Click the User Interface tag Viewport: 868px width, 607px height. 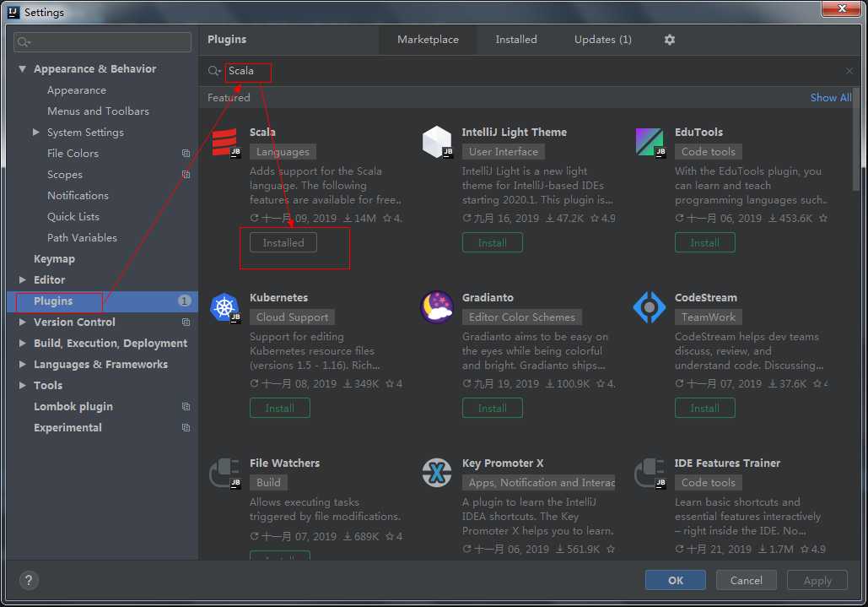click(x=504, y=152)
